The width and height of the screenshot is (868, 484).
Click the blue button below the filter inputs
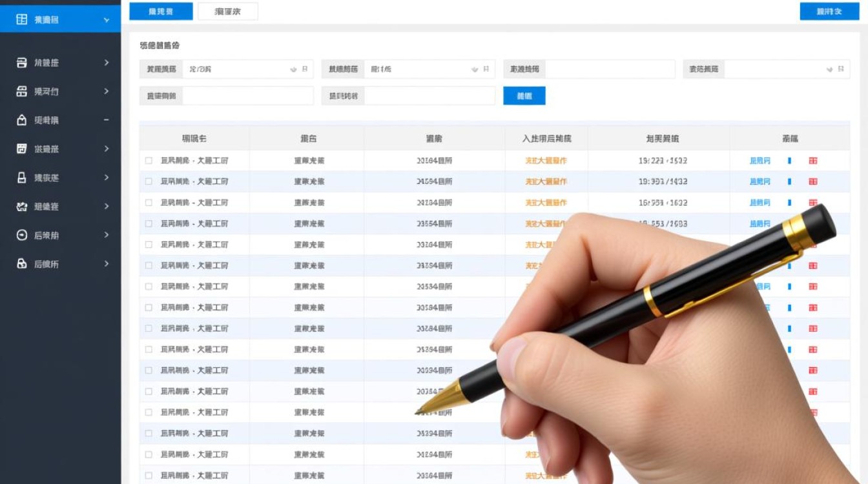click(x=524, y=96)
